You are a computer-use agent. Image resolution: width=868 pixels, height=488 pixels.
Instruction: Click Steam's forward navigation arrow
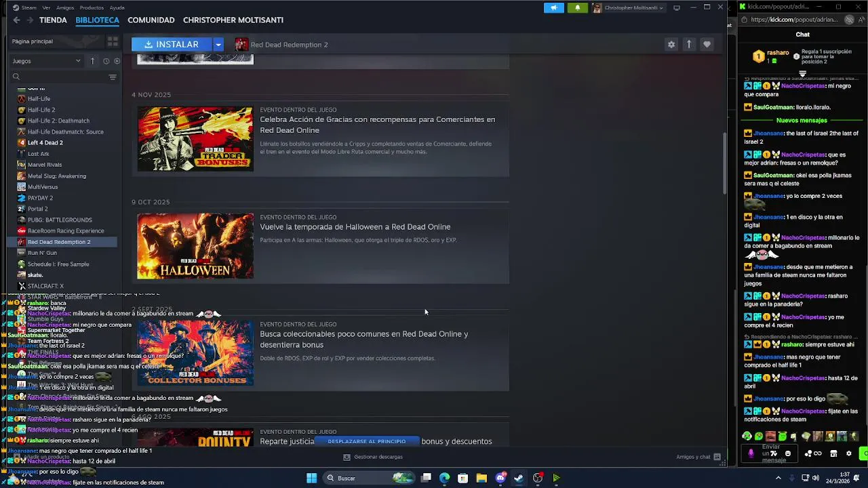click(28, 20)
